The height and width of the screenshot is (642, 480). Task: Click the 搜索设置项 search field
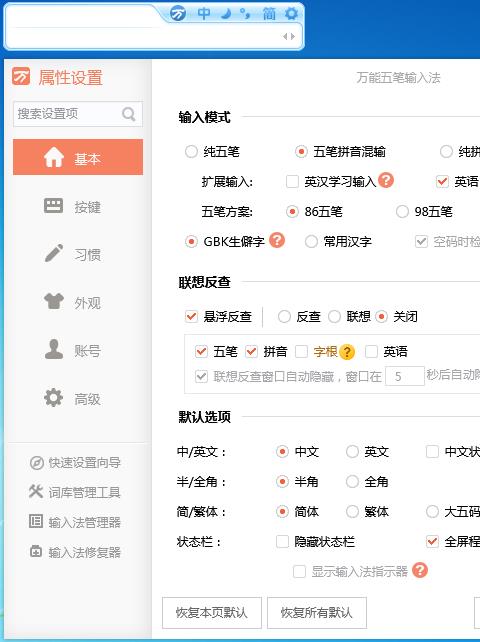(x=68, y=114)
